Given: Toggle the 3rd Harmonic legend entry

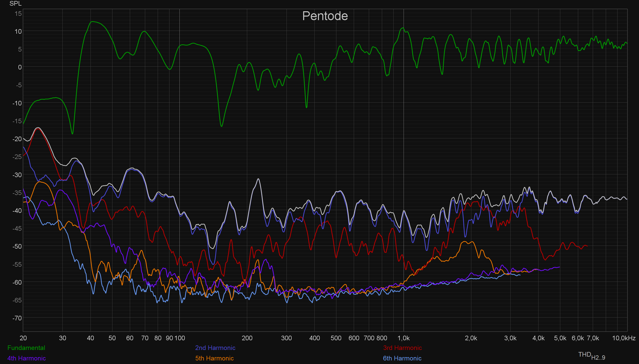Looking at the screenshot, I should (402, 348).
